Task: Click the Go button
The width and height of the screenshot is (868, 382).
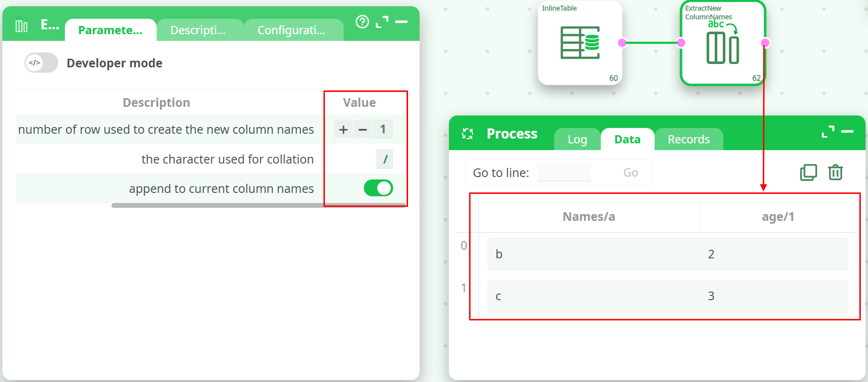Action: point(631,173)
